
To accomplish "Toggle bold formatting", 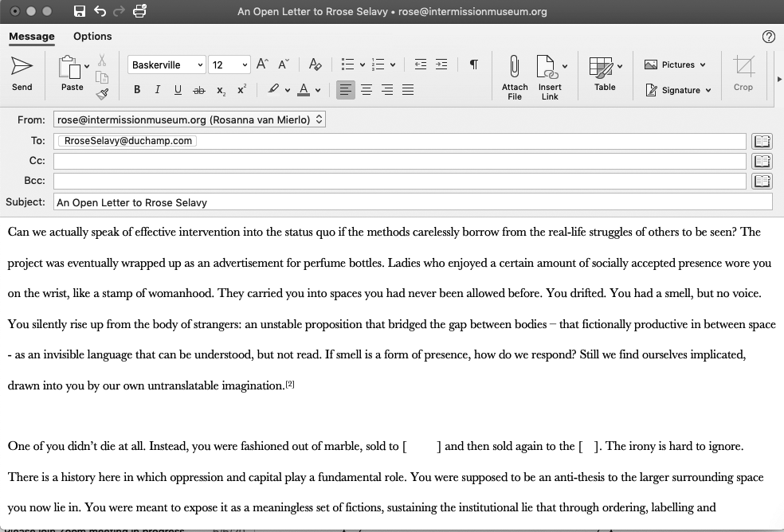I will click(x=137, y=90).
